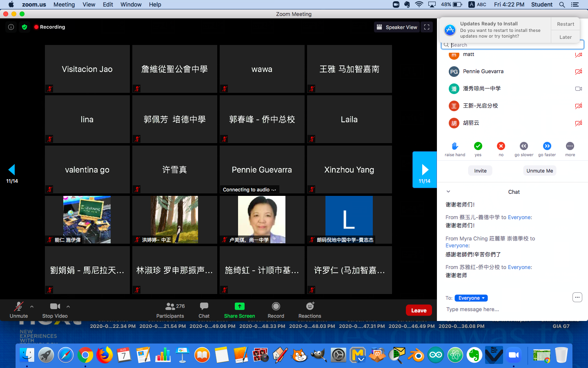The width and height of the screenshot is (588, 368).
Task: Open Google Chrome in the Dock
Action: [85, 355]
